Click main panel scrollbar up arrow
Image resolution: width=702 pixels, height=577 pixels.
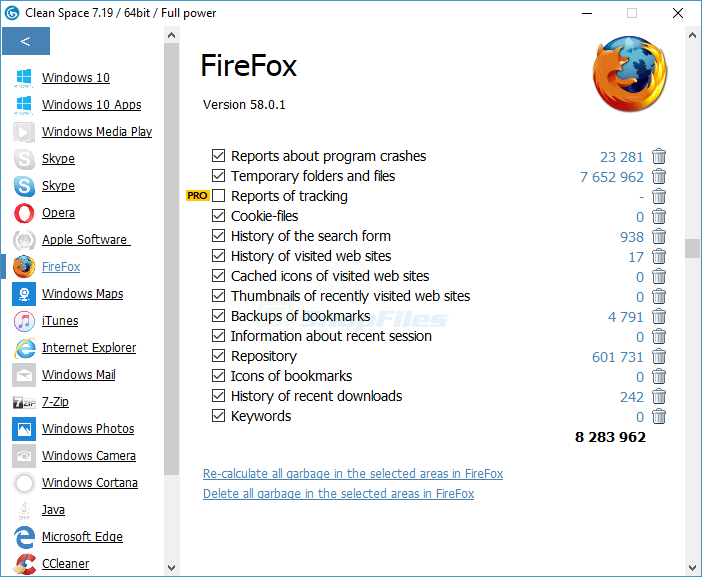click(692, 35)
